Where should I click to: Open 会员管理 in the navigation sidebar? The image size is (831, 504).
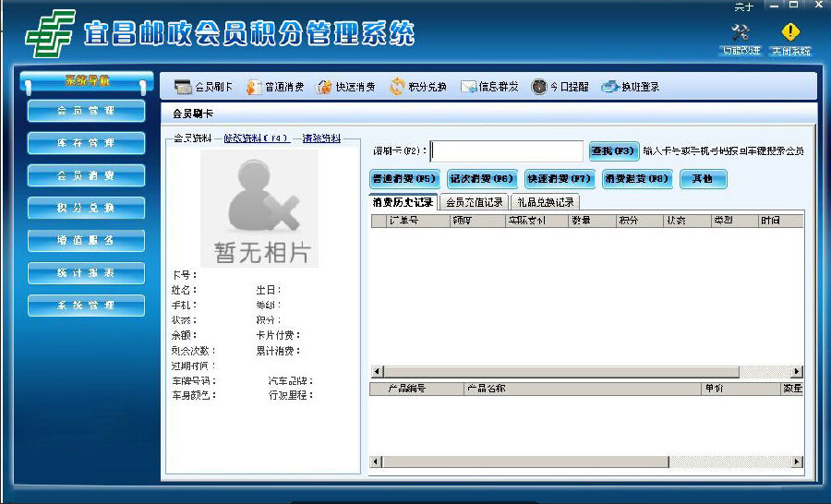coord(87,112)
